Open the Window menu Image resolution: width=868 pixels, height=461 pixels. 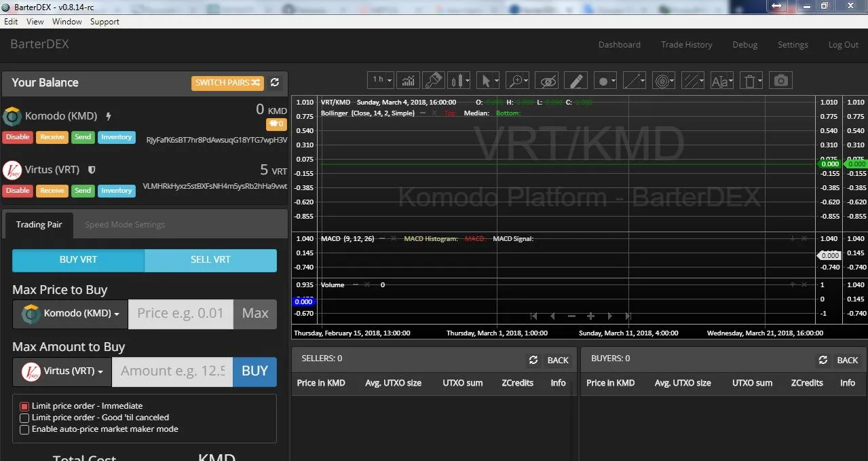67,22
